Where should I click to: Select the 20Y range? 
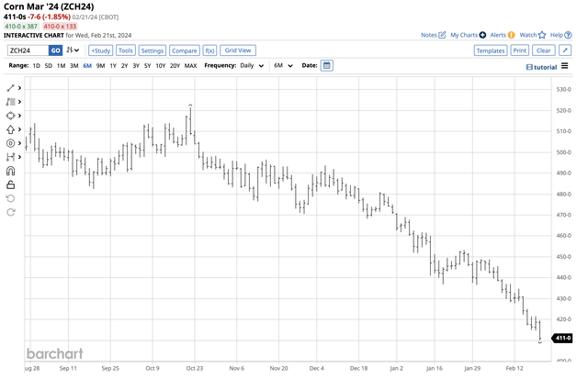175,65
